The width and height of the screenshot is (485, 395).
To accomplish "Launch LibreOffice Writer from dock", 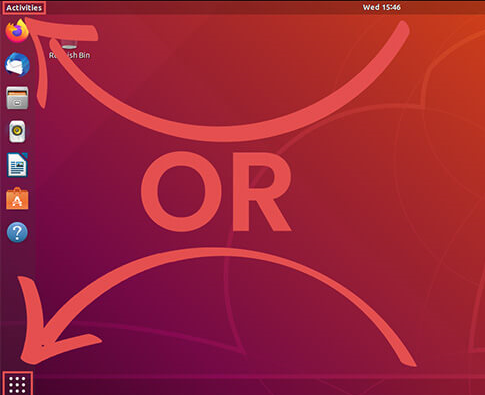I will 17,165.
